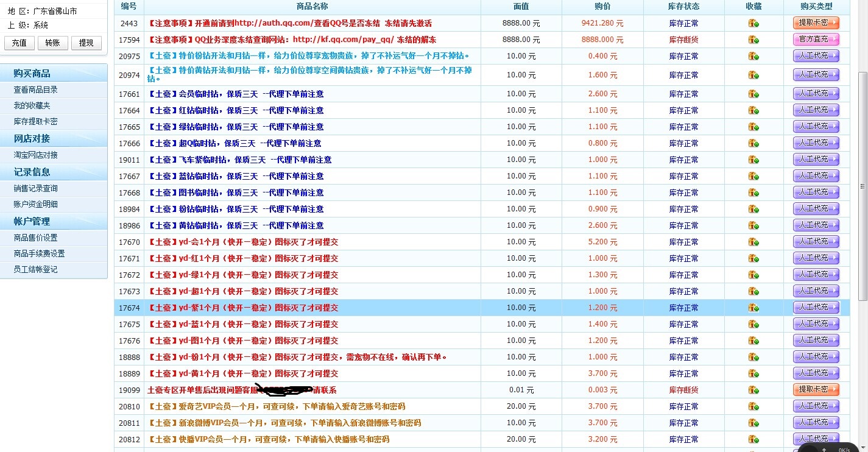The width and height of the screenshot is (868, 452).
Task: Click the collect icon for item 18984
Action: (753, 209)
